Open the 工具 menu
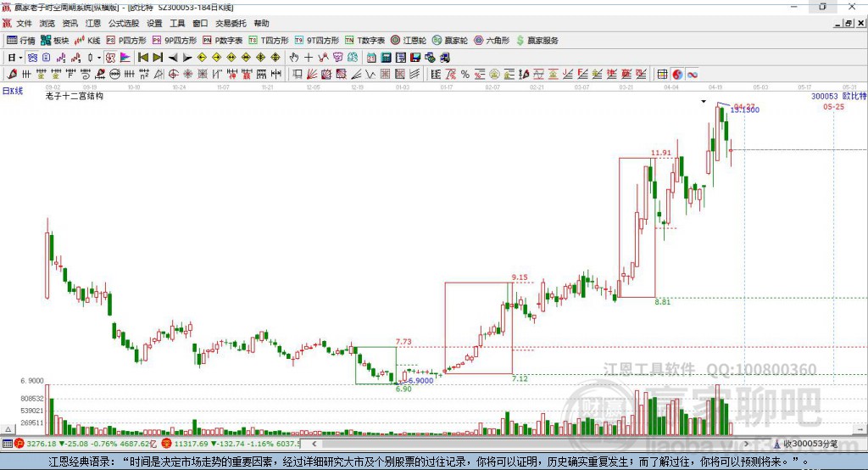This screenshot has width=868, height=470. click(177, 23)
